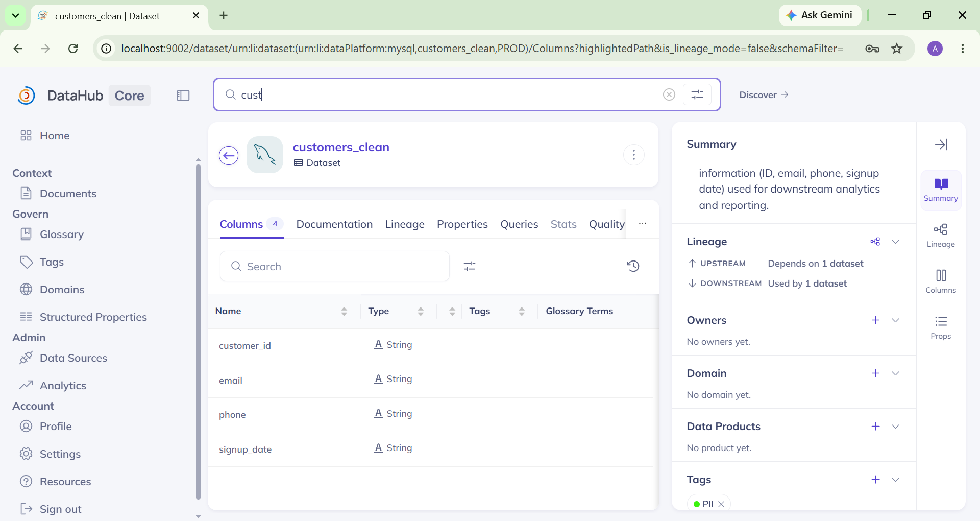Open the Stats tab
980x521 pixels.
click(x=563, y=224)
